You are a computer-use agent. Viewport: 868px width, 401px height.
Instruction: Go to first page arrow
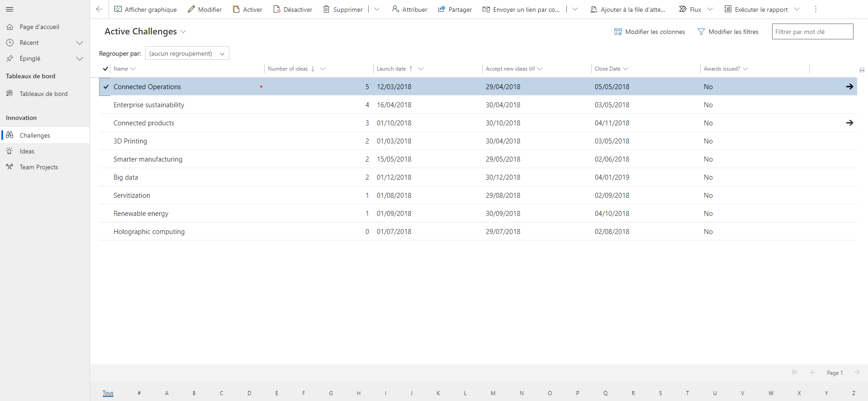point(795,372)
